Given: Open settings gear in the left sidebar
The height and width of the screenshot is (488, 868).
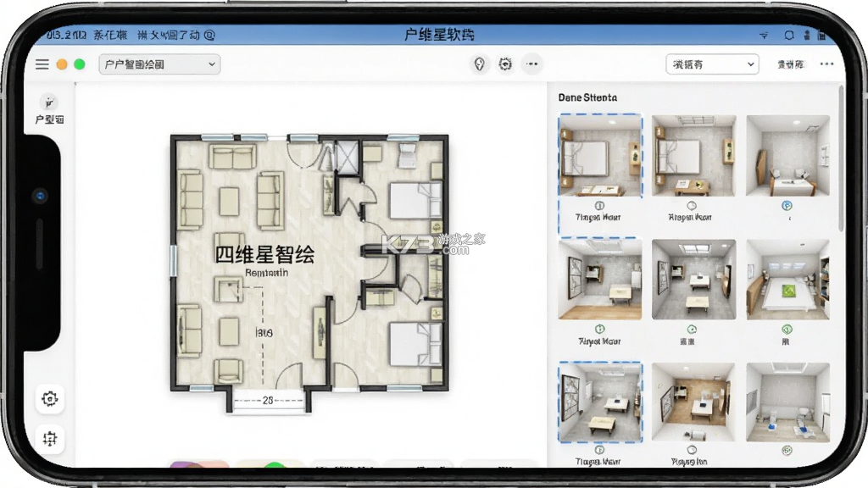Looking at the screenshot, I should coord(50,399).
